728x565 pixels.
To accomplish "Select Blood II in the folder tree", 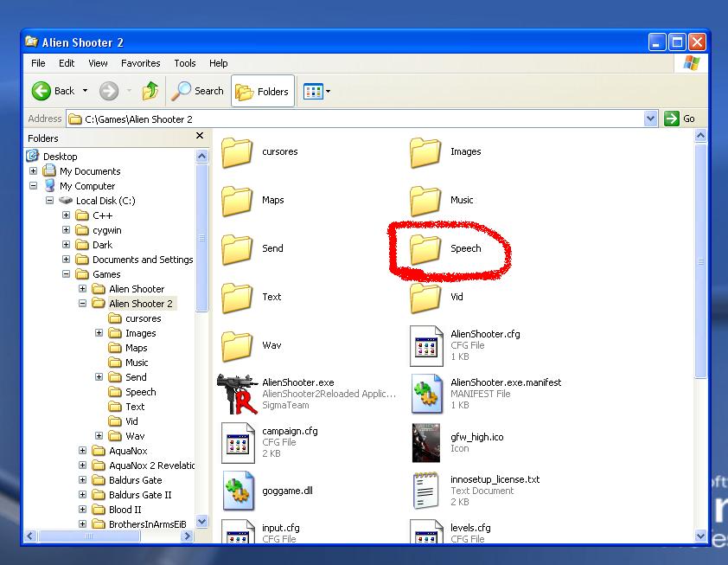I will tap(125, 510).
